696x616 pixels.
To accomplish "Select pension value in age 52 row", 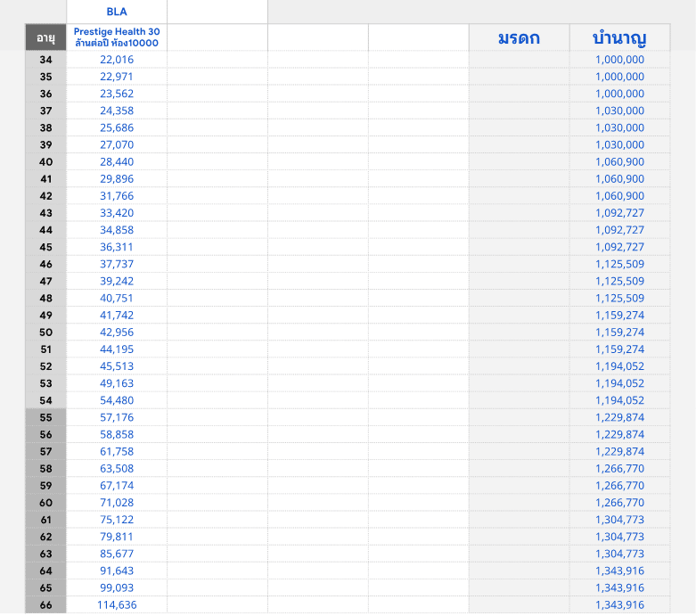I will click(x=619, y=366).
